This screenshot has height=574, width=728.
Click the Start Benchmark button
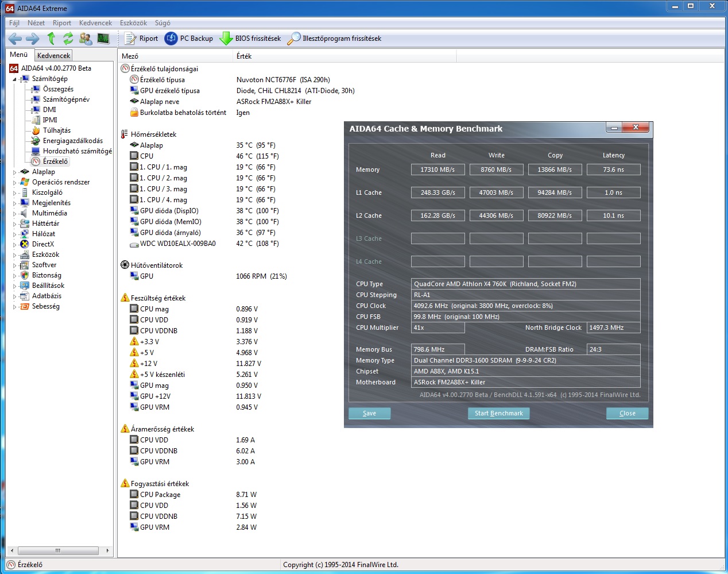pyautogui.click(x=498, y=413)
